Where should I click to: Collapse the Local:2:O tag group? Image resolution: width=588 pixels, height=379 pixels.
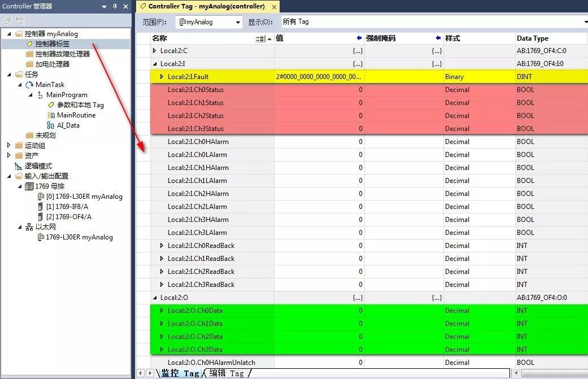pos(155,298)
